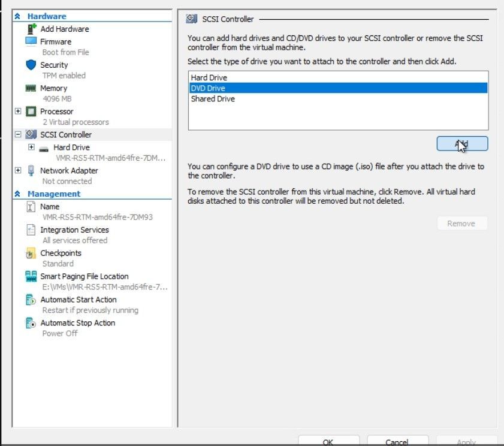Collapse the Management section chevron
The width and height of the screenshot is (504, 446).
point(17,194)
